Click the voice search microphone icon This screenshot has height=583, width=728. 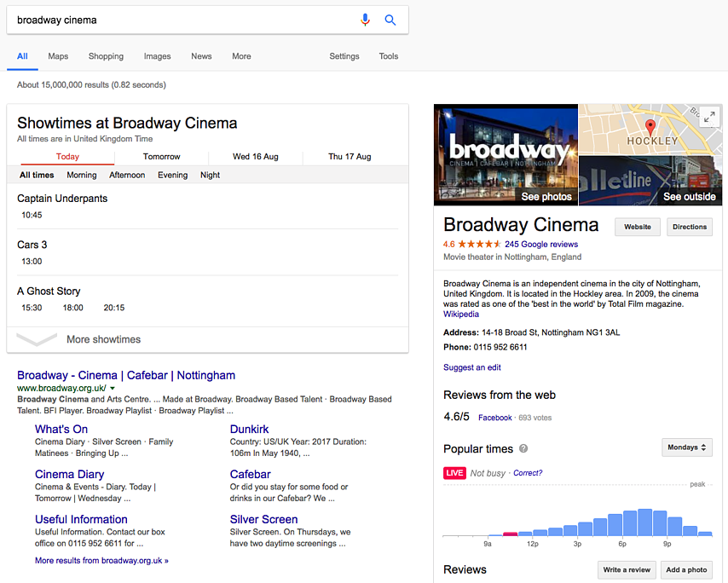coord(366,20)
